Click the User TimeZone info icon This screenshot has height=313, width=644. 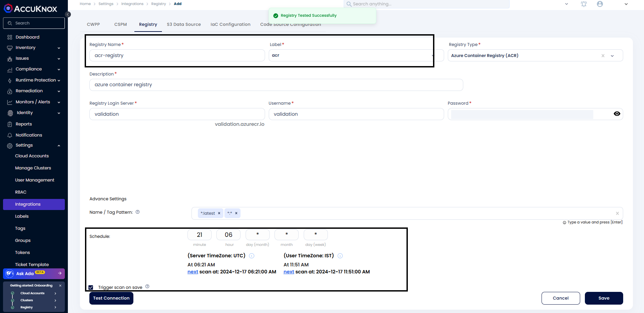(x=340, y=256)
